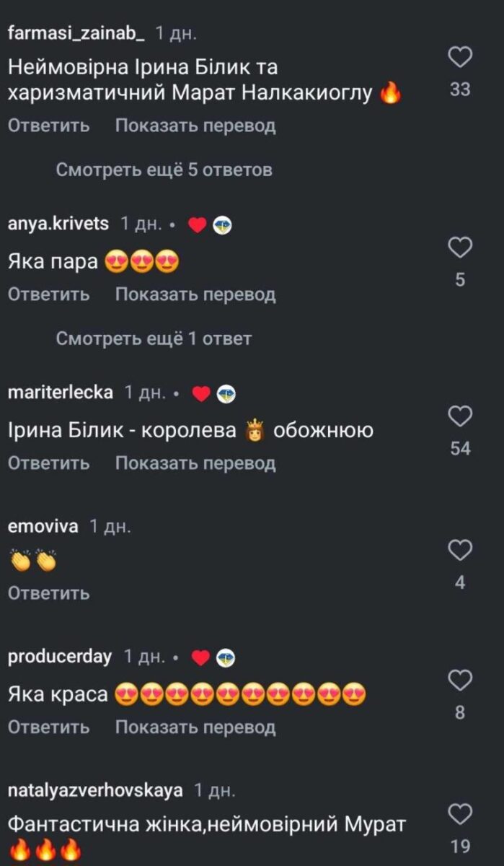Heart natalyazverhovskaya's comment
This screenshot has height=866, width=504.
click(460, 814)
